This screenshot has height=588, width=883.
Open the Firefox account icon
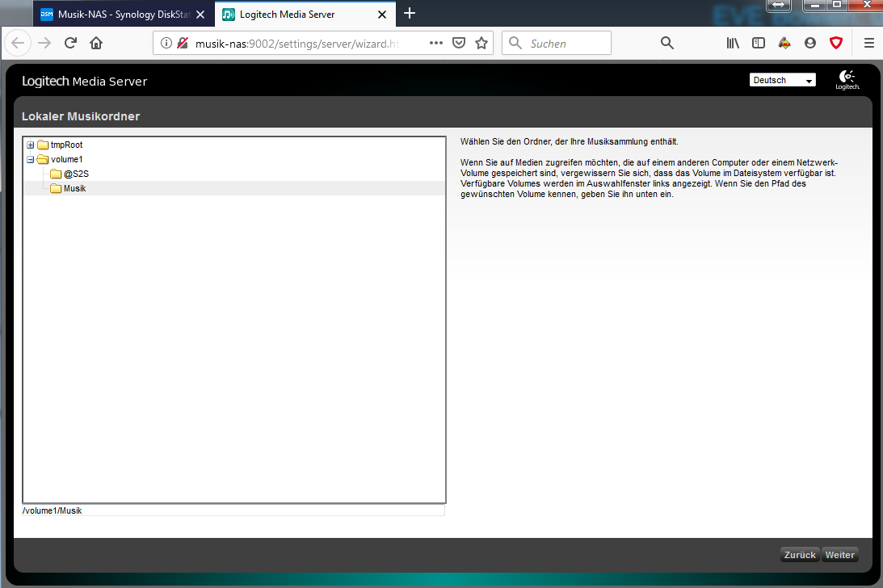(810, 43)
